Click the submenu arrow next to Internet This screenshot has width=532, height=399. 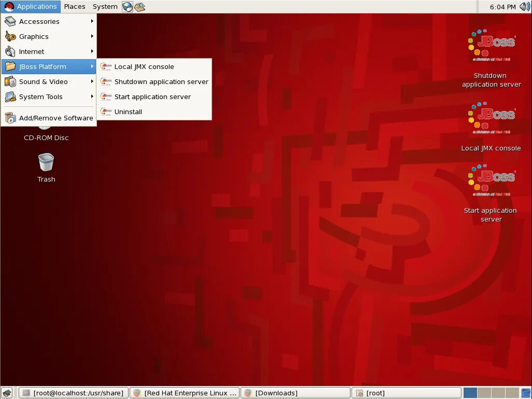tap(92, 51)
